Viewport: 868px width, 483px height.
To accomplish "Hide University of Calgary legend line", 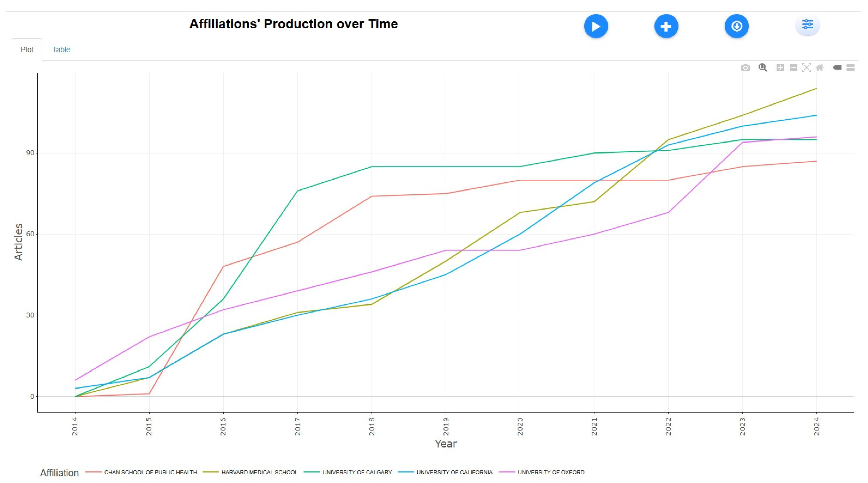I will tap(357, 472).
